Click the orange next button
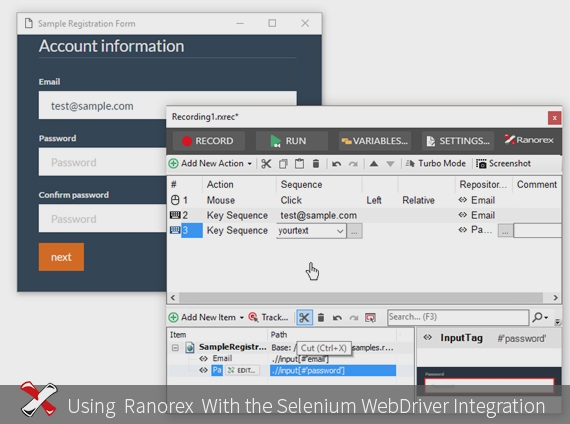The height and width of the screenshot is (424, 570). pyautogui.click(x=61, y=257)
